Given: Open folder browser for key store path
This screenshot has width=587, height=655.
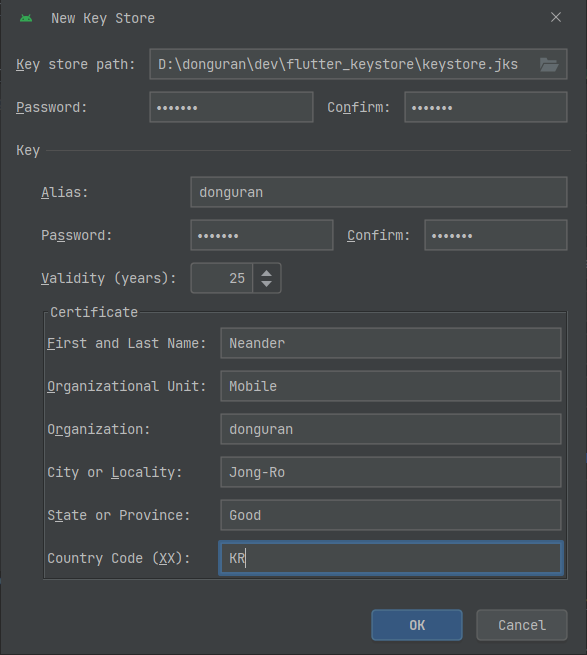Looking at the screenshot, I should [x=549, y=65].
